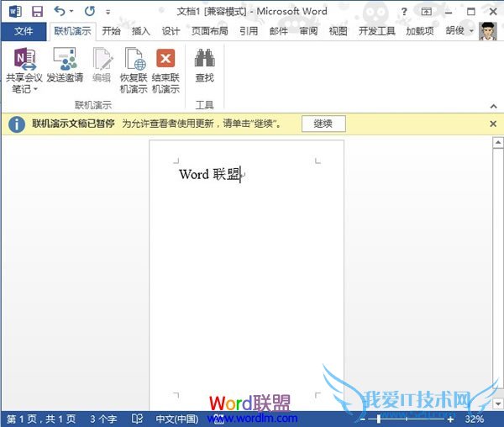Click the 联机演示文稿已暂停 message text
The height and width of the screenshot is (427, 504).
[73, 124]
